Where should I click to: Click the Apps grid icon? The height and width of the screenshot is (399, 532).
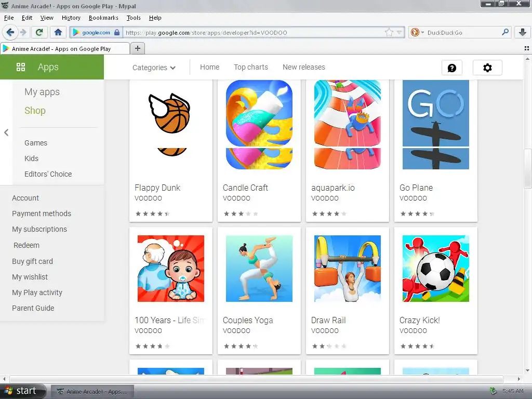[x=21, y=67]
